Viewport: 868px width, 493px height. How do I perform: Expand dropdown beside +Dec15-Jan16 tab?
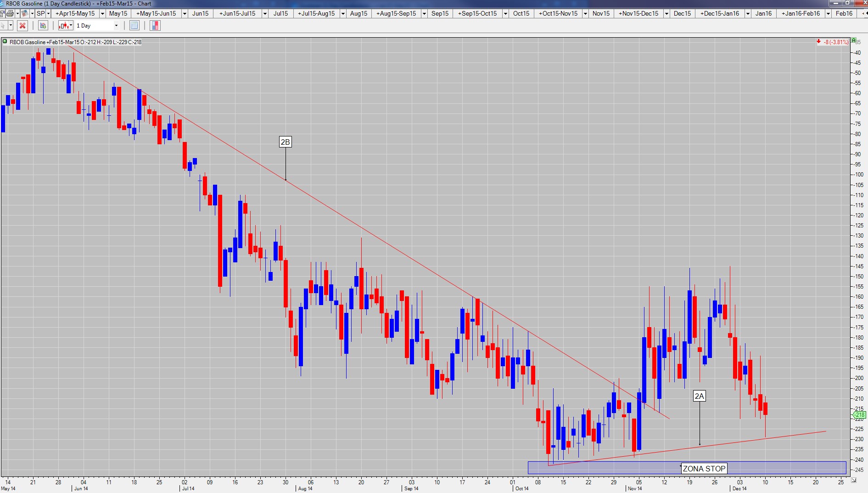pyautogui.click(x=748, y=14)
